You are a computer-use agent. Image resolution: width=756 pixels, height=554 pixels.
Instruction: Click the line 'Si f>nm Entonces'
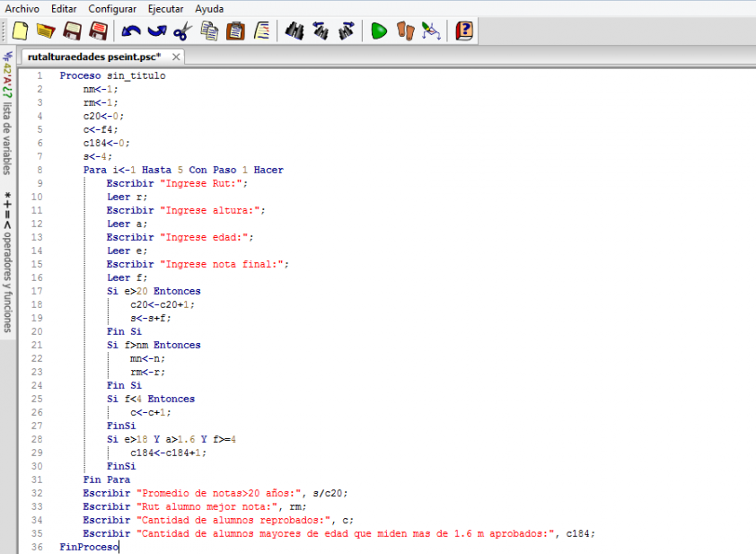point(154,345)
